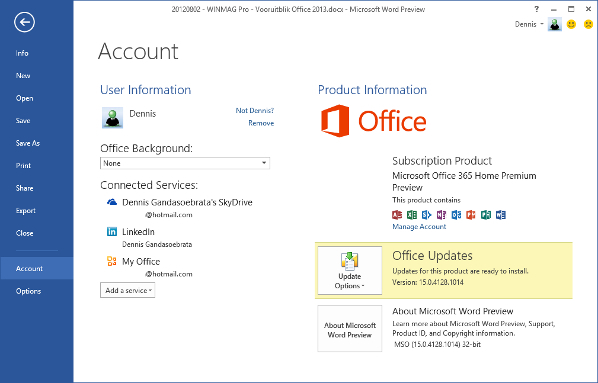Screen dimensions: 598x383
Task: Click the back arrow circle icon
Action: (24, 22)
